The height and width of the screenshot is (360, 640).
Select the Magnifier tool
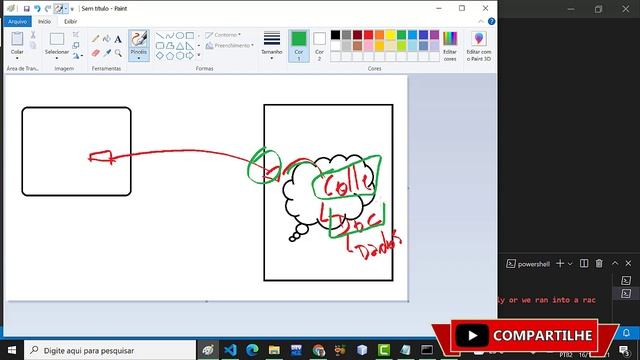pos(118,53)
